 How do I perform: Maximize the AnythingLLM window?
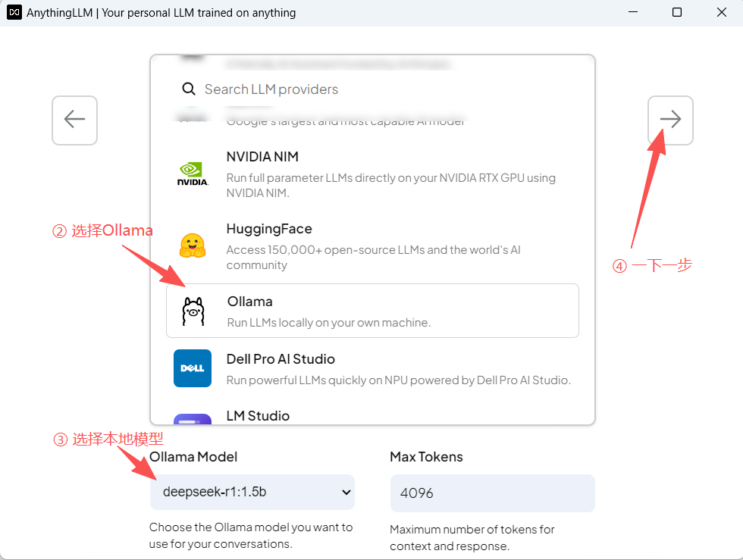coord(677,12)
